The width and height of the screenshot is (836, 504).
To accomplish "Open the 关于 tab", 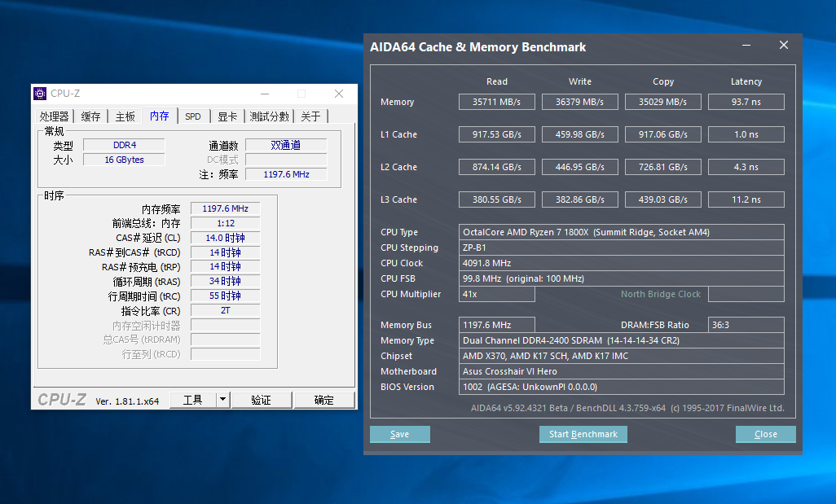I will coord(310,116).
